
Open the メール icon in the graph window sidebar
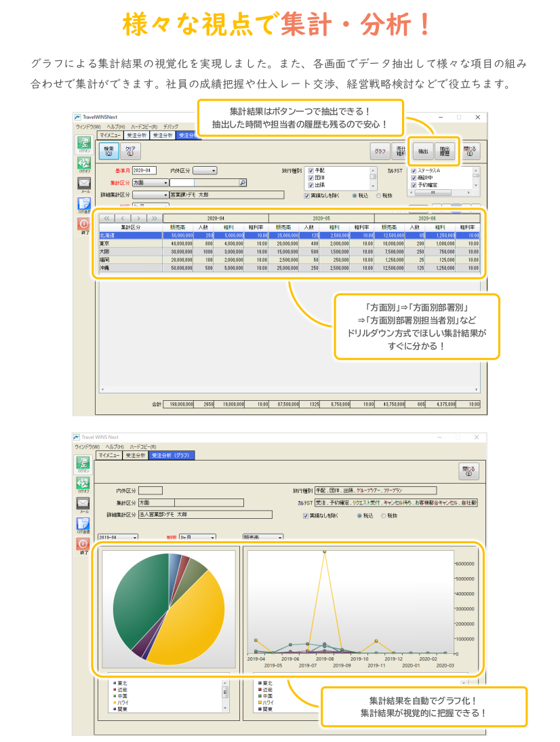83,505
